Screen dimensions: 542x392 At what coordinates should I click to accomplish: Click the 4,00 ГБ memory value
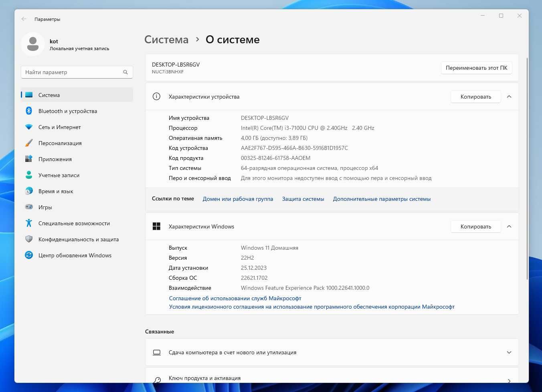pos(274,138)
